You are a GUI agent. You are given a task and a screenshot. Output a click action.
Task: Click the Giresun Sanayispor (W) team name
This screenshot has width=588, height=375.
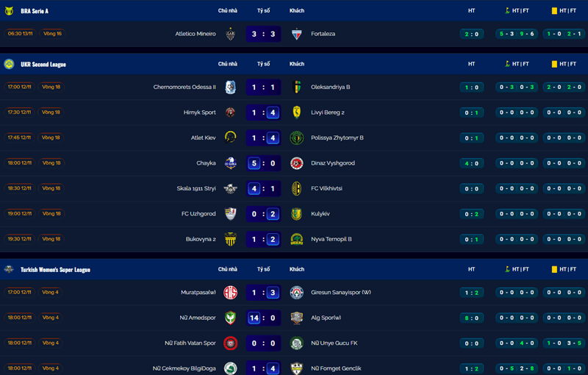[x=341, y=293]
